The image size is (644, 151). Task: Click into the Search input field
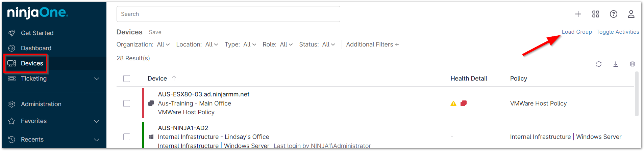pos(228,14)
